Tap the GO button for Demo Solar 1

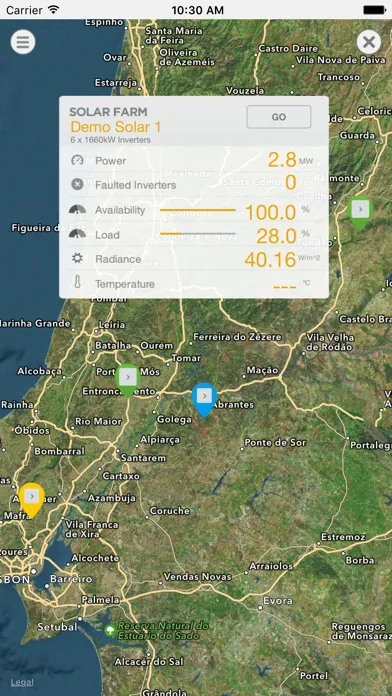click(x=279, y=117)
